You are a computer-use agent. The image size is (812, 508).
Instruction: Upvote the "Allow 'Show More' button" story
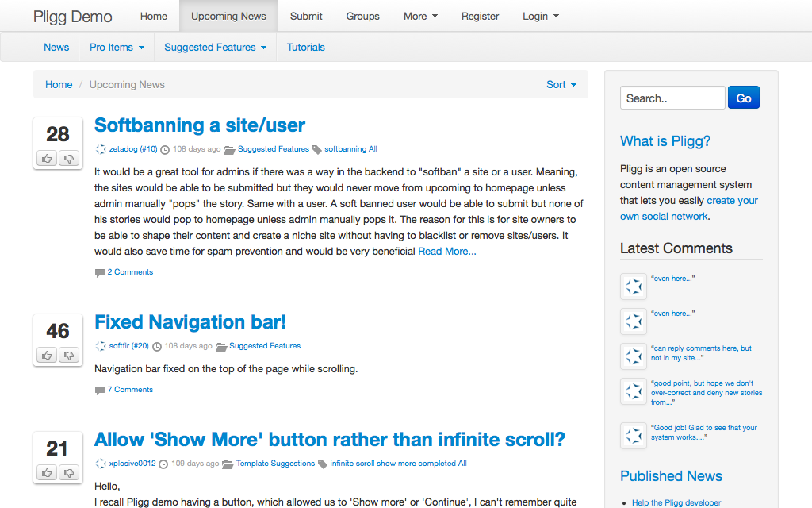coord(47,473)
